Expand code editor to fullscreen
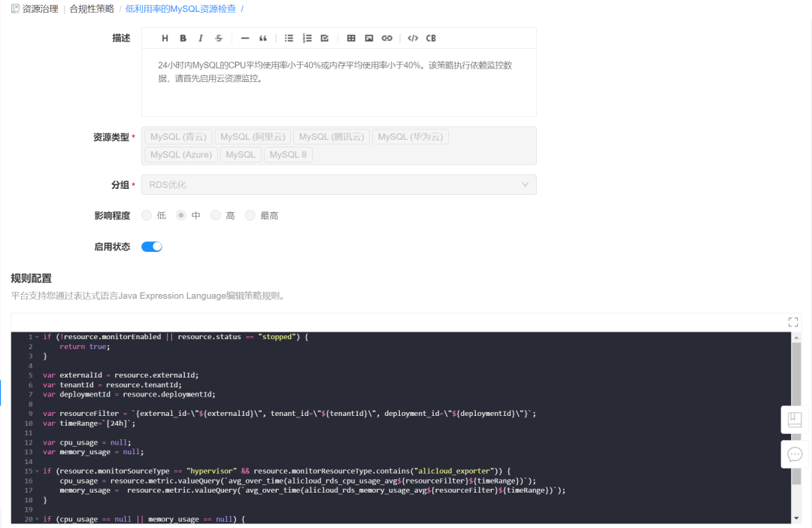 coord(793,323)
